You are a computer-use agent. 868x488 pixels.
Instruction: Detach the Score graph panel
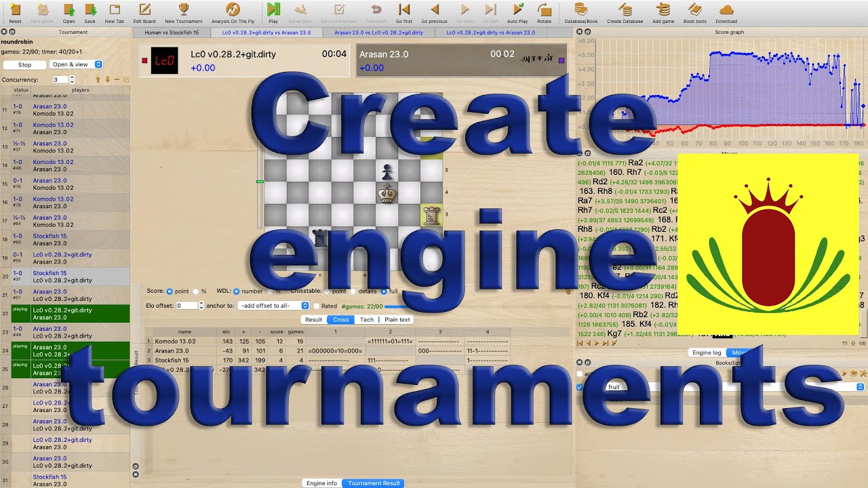coord(587,32)
